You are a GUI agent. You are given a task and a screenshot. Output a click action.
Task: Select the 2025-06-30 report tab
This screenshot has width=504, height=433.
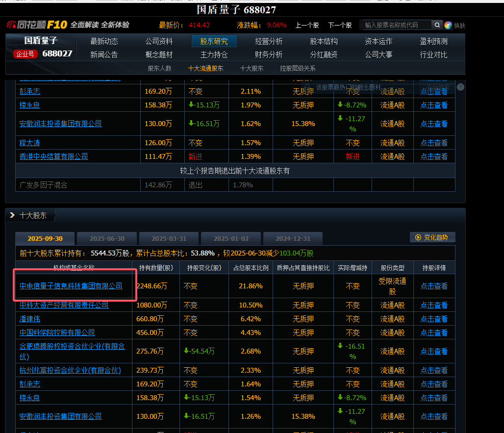pos(107,238)
